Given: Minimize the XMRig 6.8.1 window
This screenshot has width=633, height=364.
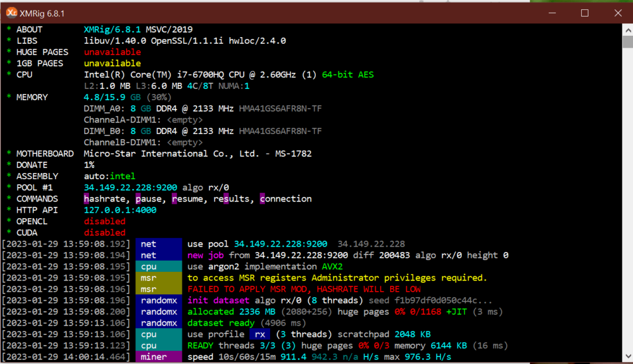Looking at the screenshot, I should pyautogui.click(x=552, y=13).
